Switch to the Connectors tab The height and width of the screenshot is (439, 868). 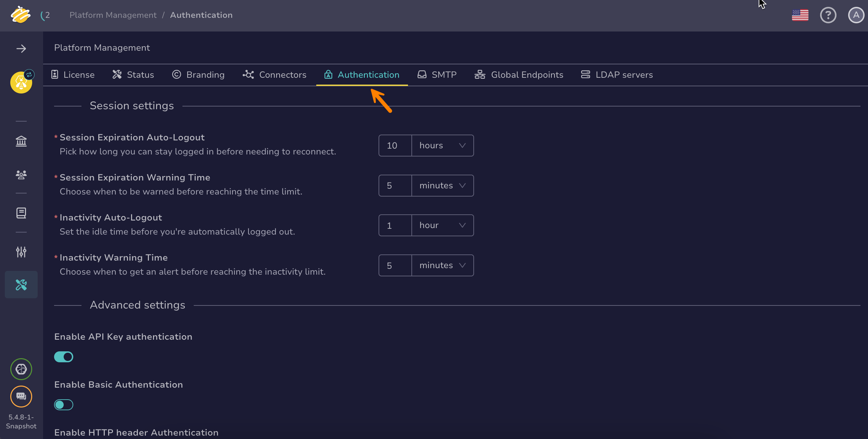[275, 75]
